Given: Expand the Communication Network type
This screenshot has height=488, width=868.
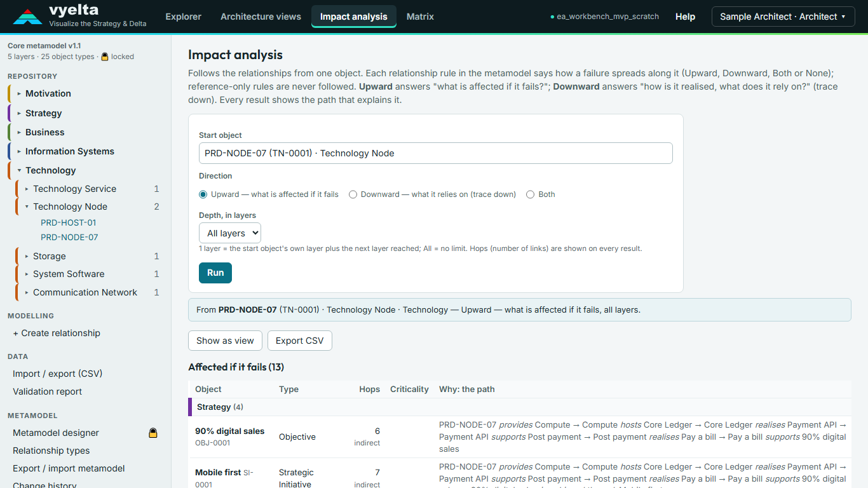Looking at the screenshot, I should coord(27,292).
